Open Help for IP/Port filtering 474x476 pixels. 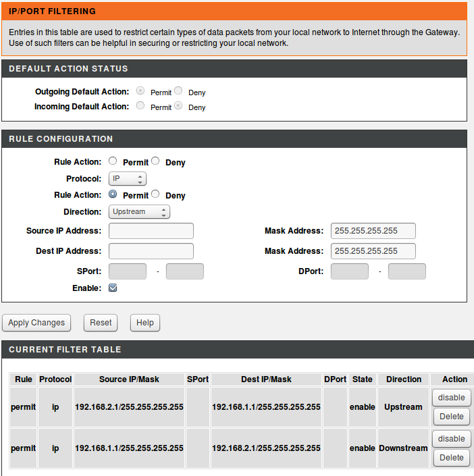click(x=145, y=323)
